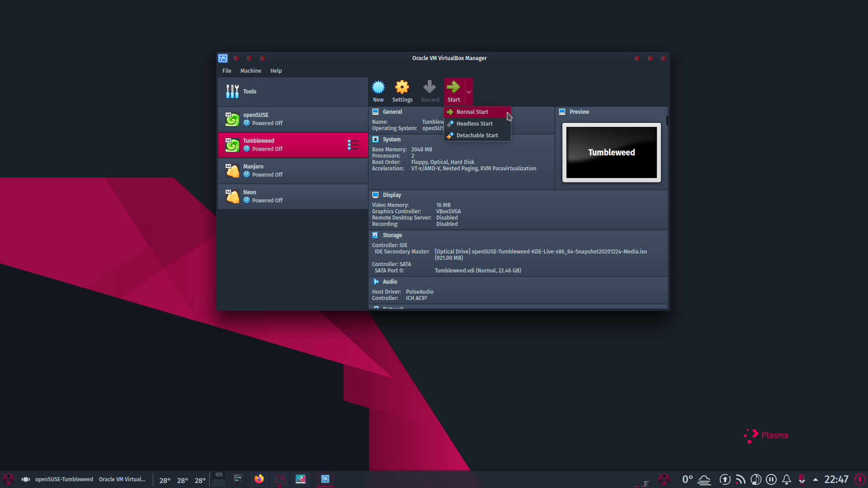Click the power management bulb tray icon
This screenshot has width=868, height=488.
tap(802, 479)
